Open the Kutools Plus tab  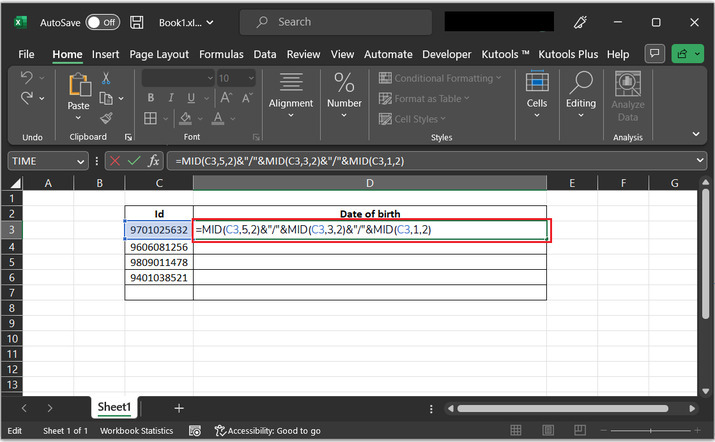568,54
